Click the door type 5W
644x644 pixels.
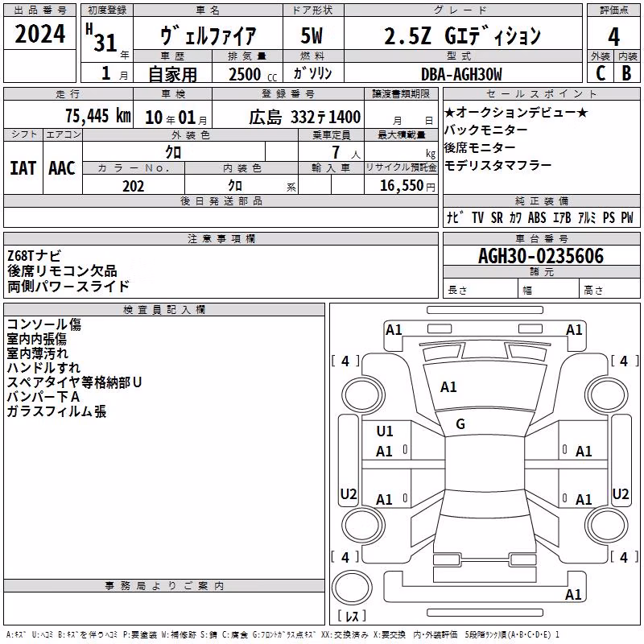(x=312, y=35)
